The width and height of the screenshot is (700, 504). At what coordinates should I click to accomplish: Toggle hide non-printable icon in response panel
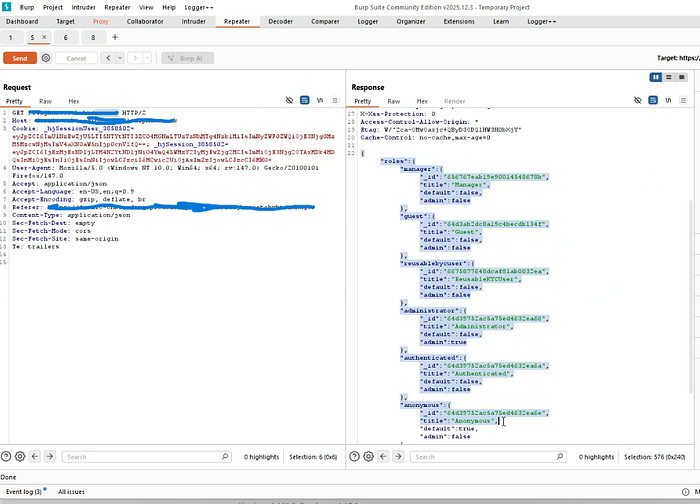coord(638,100)
